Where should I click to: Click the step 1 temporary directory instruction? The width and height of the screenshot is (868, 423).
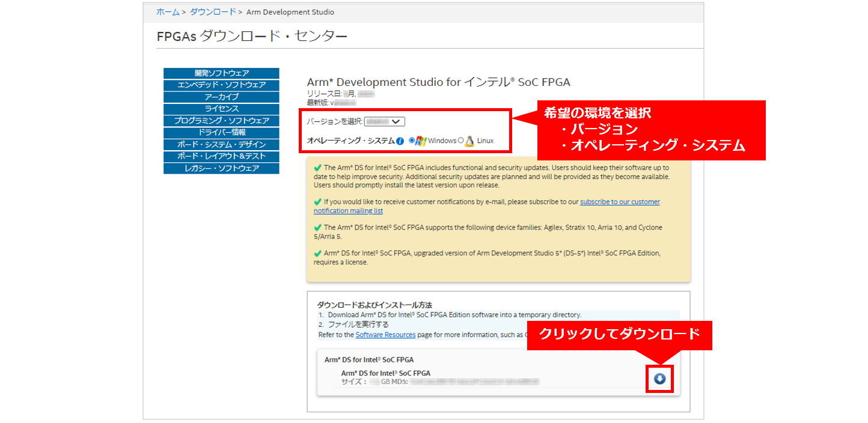point(454,315)
